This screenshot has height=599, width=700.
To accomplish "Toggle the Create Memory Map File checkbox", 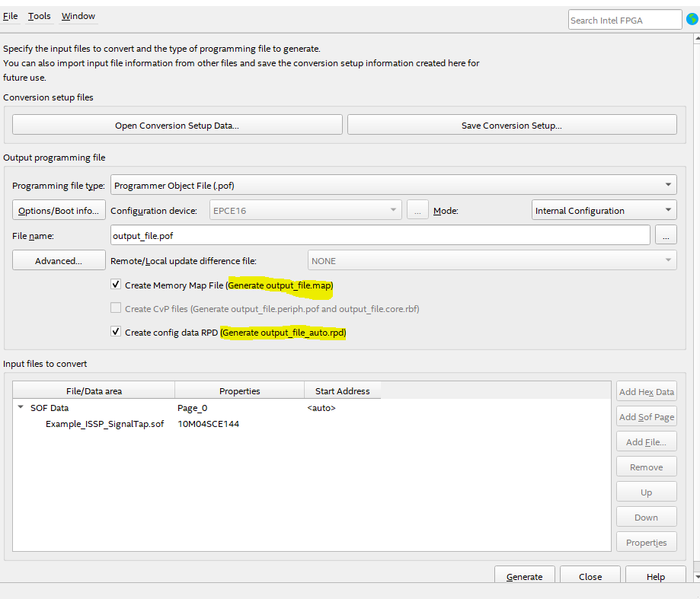I will [x=116, y=285].
